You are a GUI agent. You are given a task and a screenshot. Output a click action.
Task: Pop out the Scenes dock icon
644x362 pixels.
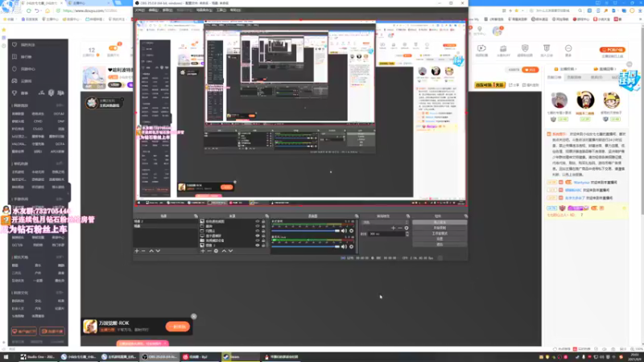point(196,216)
